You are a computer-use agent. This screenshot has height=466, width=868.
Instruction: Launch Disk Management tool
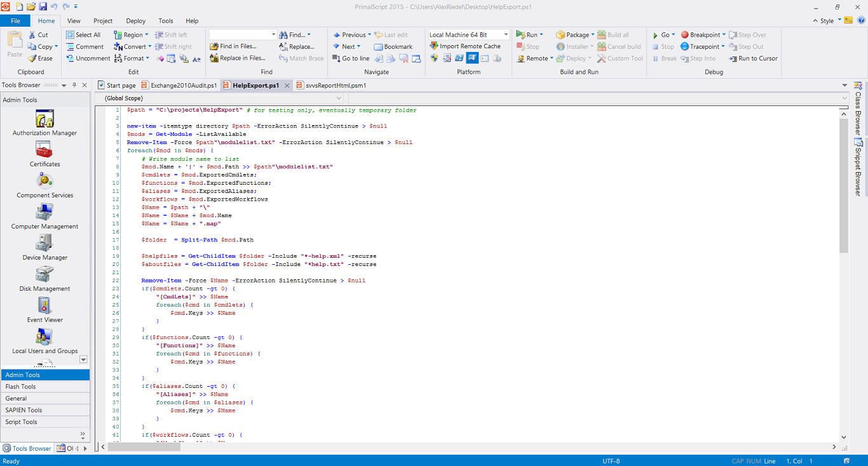pos(44,279)
